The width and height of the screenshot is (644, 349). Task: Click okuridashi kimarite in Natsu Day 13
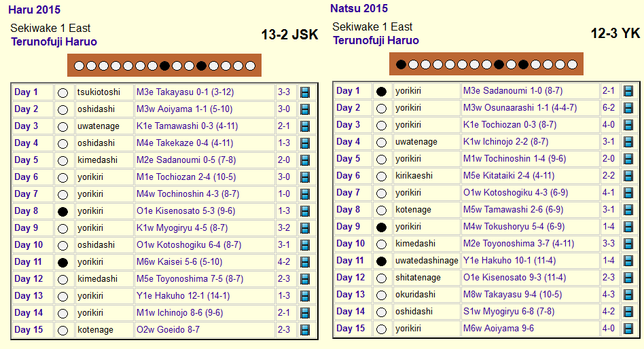tap(415, 295)
